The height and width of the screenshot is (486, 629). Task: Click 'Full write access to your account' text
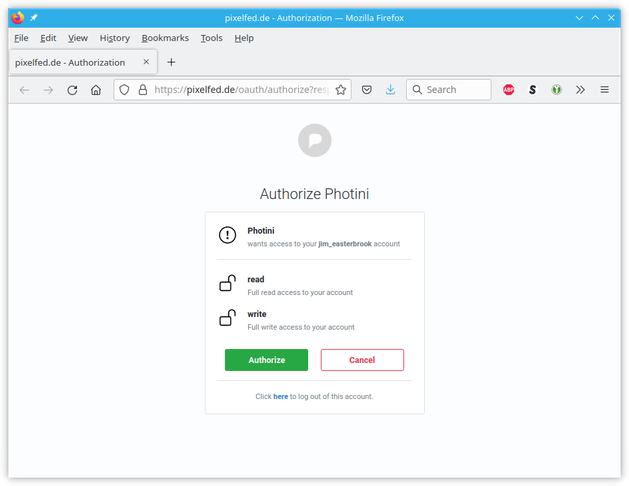click(x=301, y=327)
